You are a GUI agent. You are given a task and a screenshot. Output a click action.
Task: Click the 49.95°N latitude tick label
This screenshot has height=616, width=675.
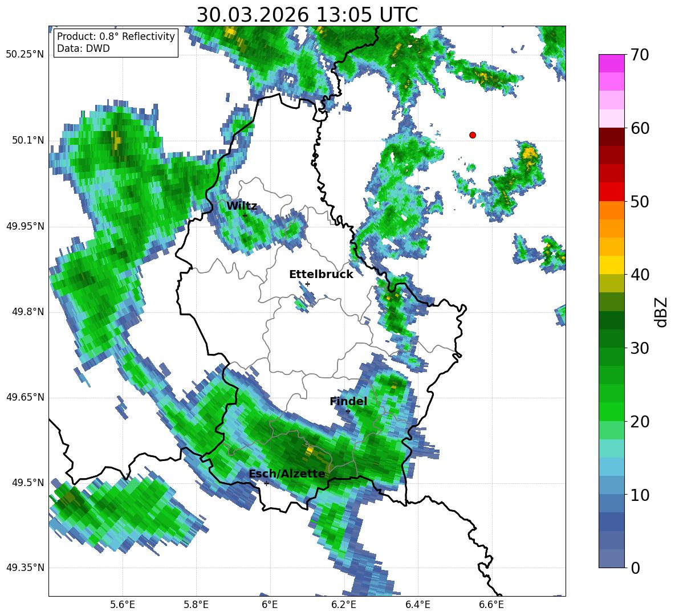pyautogui.click(x=25, y=226)
